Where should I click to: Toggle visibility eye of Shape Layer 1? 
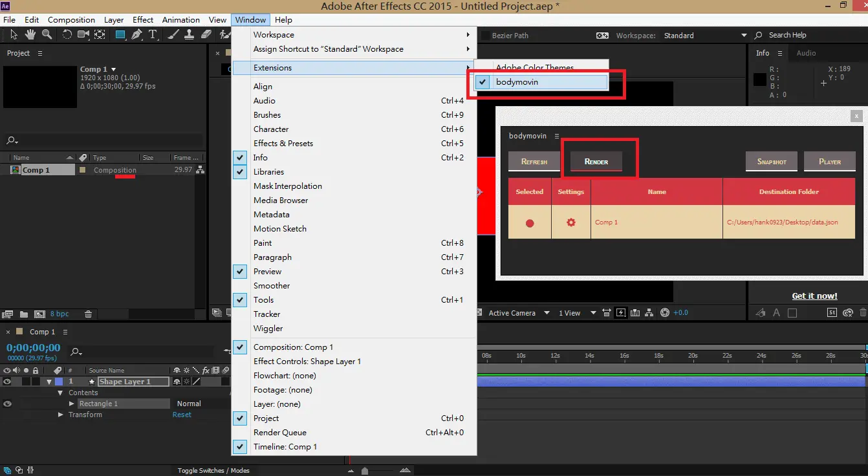point(7,382)
